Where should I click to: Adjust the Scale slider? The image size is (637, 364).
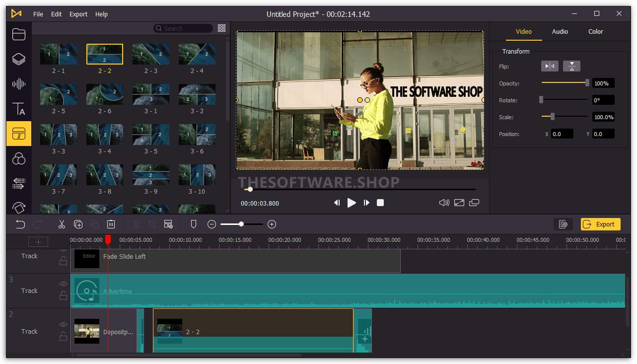pos(565,117)
